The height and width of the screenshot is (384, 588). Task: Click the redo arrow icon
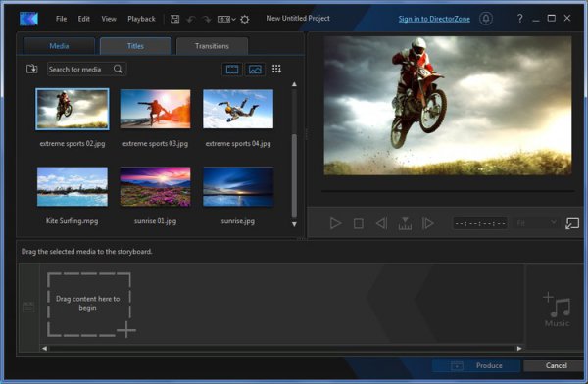(207, 19)
